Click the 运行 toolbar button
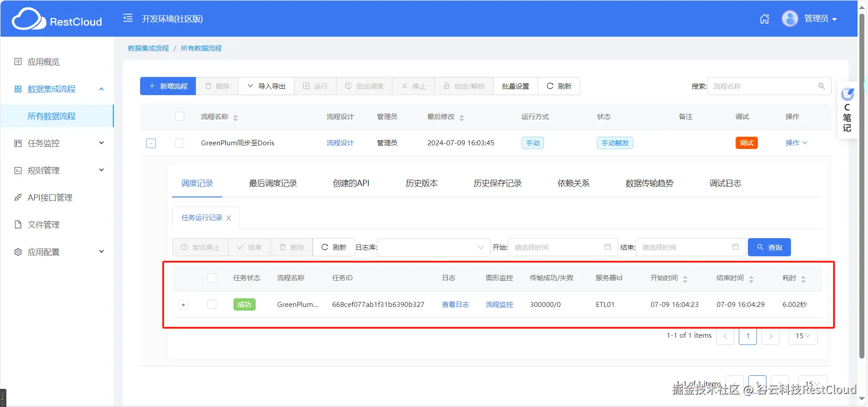 click(315, 86)
